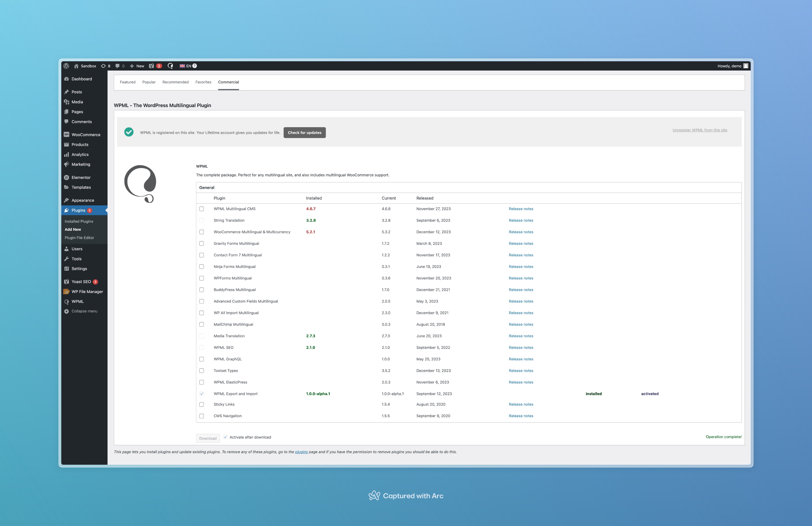812x526 pixels.
Task: Tick the WPForms Multilingual checkbox
Action: pyautogui.click(x=202, y=278)
